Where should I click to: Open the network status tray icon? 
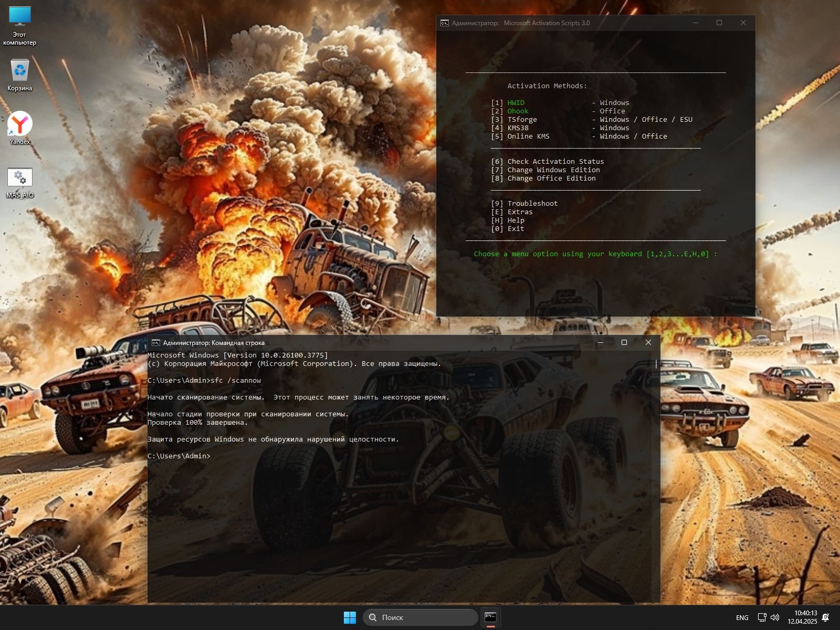pyautogui.click(x=762, y=617)
